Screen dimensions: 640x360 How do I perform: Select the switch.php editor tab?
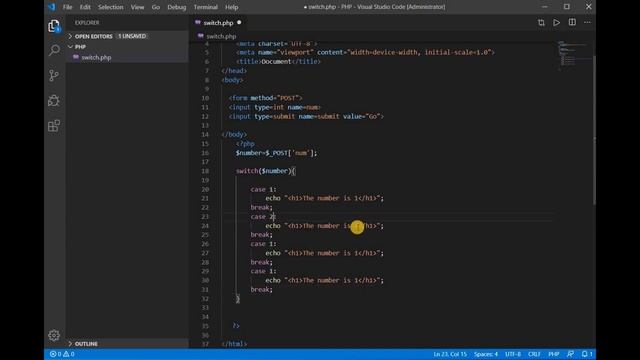click(218, 23)
